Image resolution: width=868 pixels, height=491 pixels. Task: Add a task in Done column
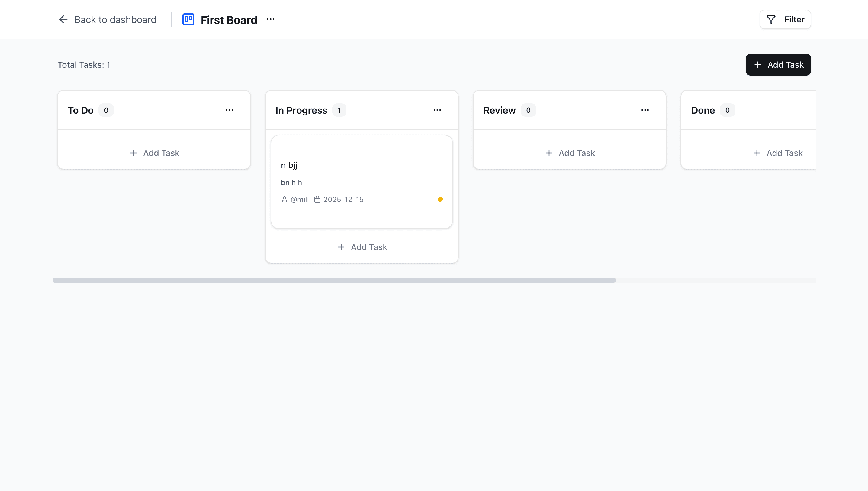777,153
